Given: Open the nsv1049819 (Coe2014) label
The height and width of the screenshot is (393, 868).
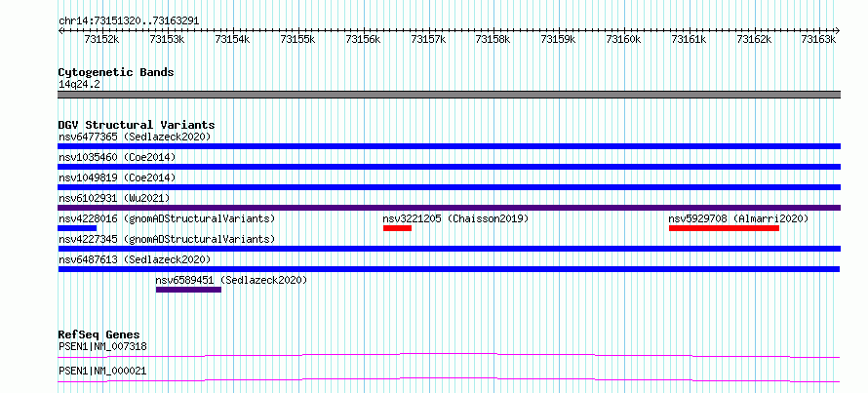Looking at the screenshot, I should coord(117,177).
